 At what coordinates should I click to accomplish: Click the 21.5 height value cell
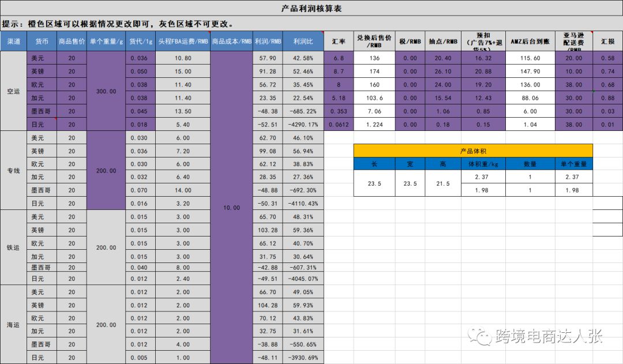(442, 183)
